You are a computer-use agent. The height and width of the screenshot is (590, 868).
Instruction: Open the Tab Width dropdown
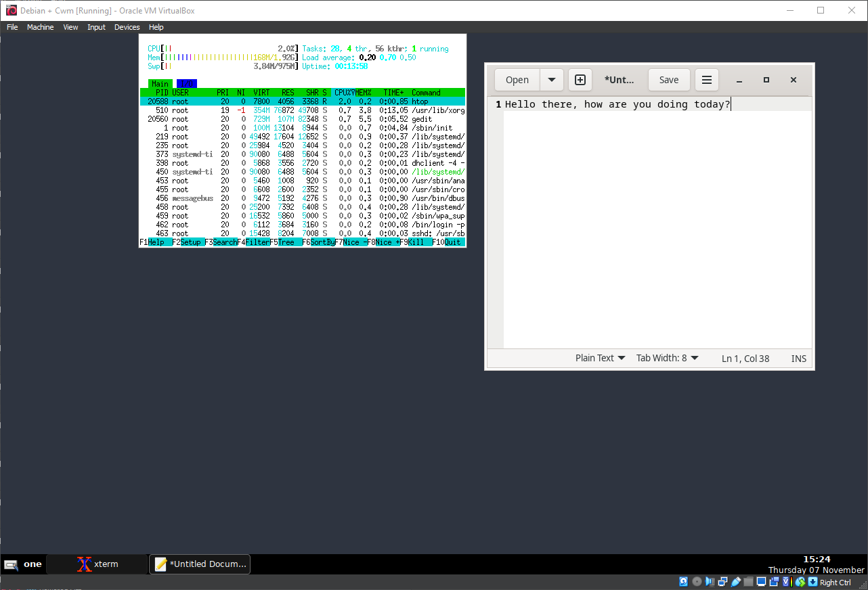[667, 359]
